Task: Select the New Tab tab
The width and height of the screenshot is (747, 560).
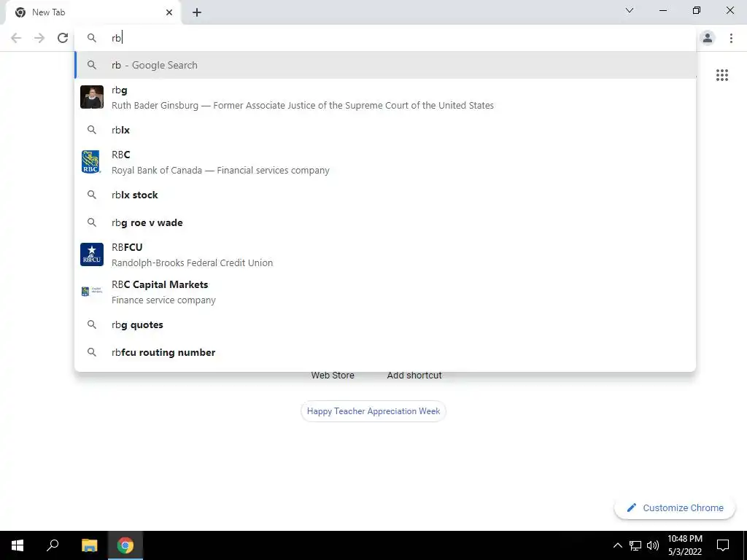Action: (x=93, y=12)
